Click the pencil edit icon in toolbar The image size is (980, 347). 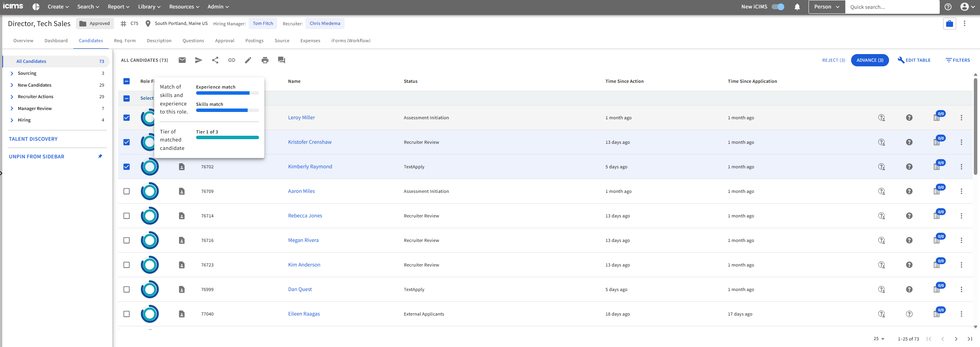coord(248,60)
